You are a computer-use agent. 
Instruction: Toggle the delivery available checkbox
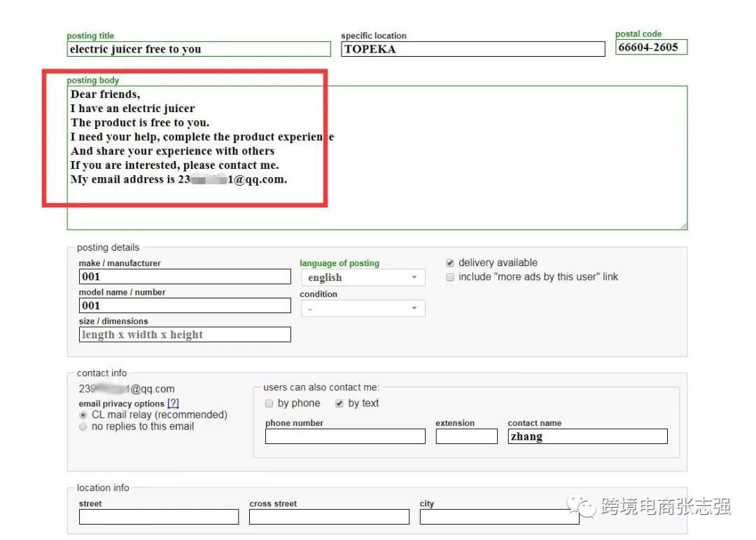(450, 263)
